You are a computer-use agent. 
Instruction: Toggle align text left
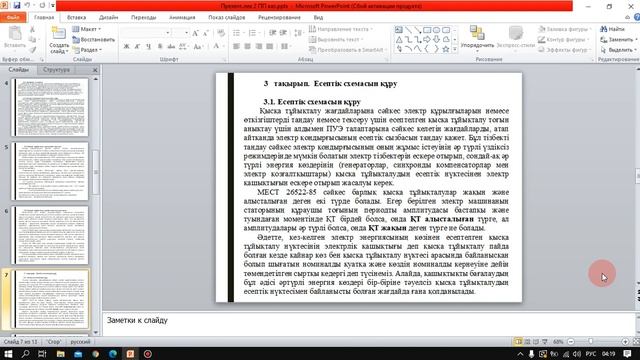click(236, 47)
